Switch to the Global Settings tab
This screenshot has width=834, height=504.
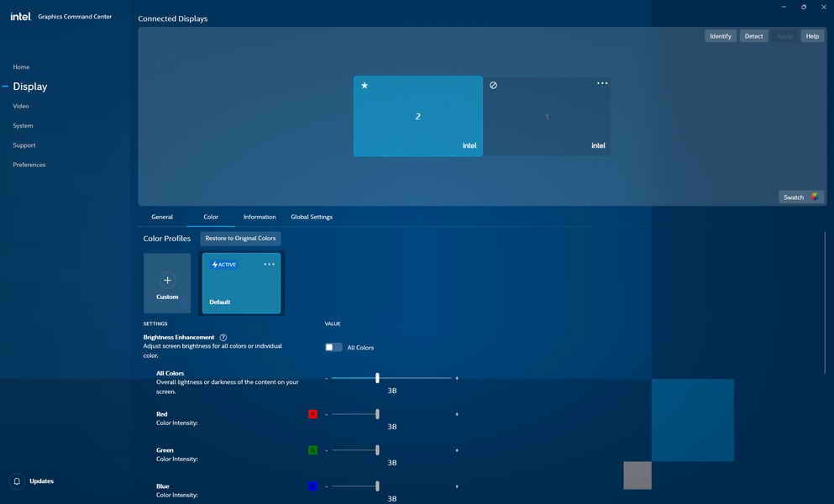tap(312, 218)
